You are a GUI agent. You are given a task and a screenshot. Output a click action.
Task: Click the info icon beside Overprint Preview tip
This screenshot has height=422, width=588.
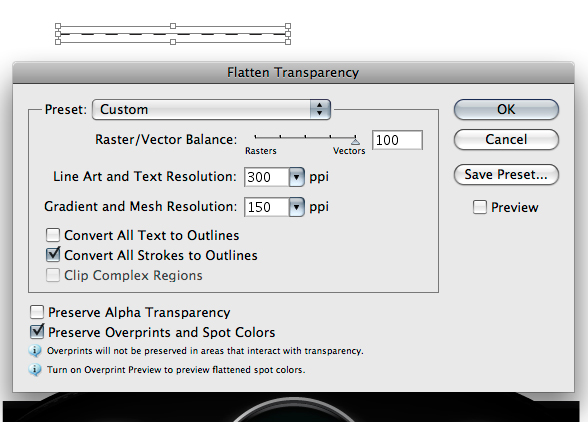35,370
